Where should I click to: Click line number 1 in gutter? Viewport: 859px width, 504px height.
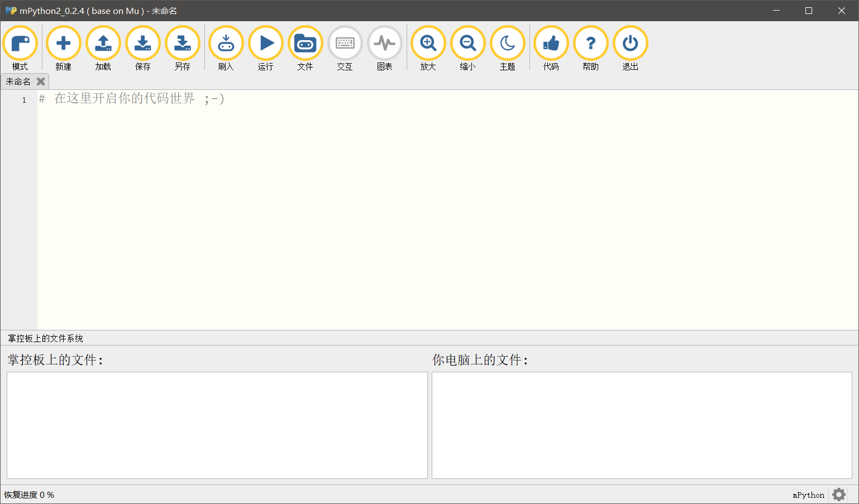pyautogui.click(x=24, y=100)
